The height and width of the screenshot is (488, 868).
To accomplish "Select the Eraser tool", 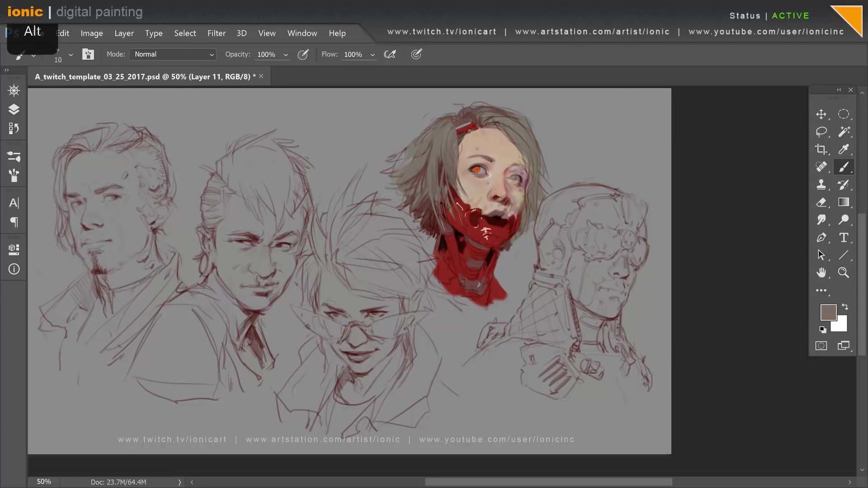I will tap(821, 202).
